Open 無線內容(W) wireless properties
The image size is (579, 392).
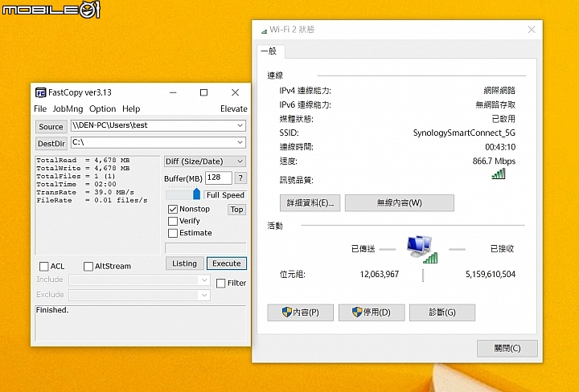[400, 202]
